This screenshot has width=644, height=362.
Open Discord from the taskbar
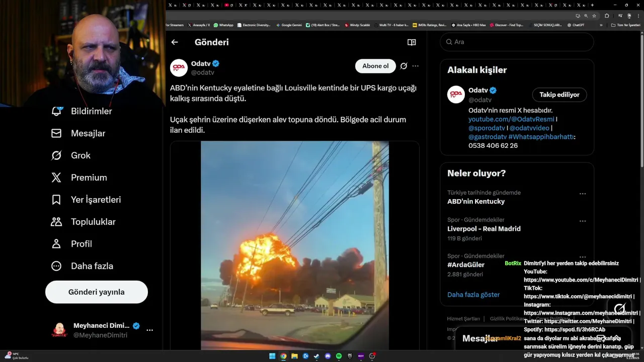point(328,356)
